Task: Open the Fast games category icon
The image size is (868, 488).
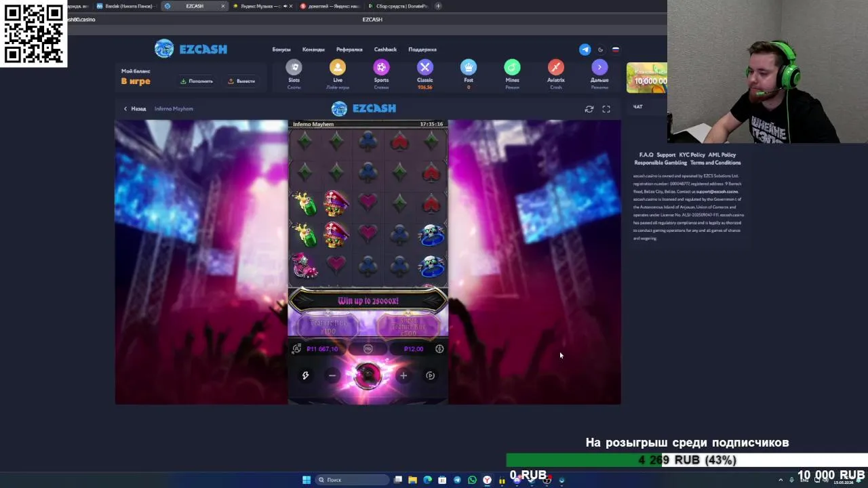Action: coord(469,67)
